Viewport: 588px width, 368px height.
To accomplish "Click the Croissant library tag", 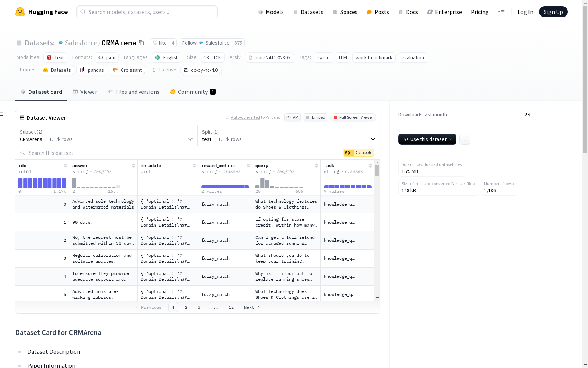I will pos(128,70).
